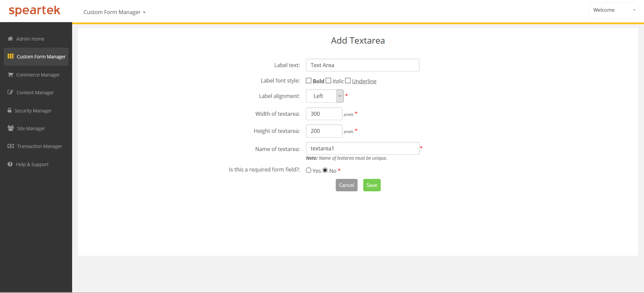Click the Admin Home house icon
This screenshot has height=293, width=644.
point(10,39)
